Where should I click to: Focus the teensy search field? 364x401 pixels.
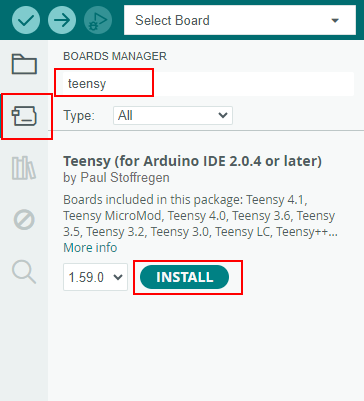click(208, 84)
